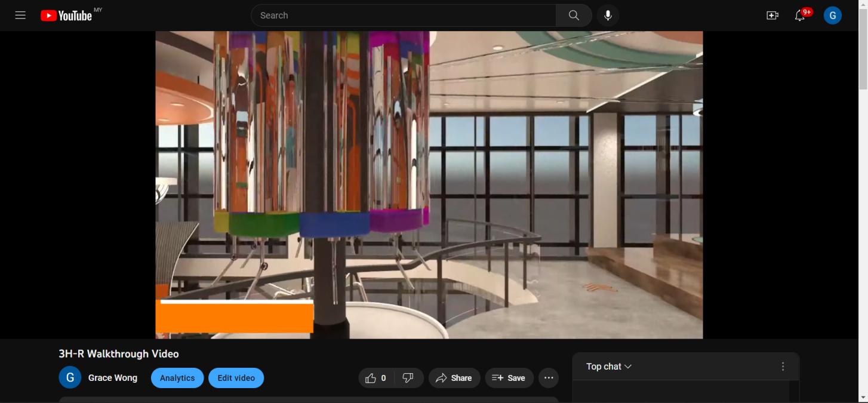Open the Create video camera icon
The height and width of the screenshot is (403, 868).
pos(772,16)
